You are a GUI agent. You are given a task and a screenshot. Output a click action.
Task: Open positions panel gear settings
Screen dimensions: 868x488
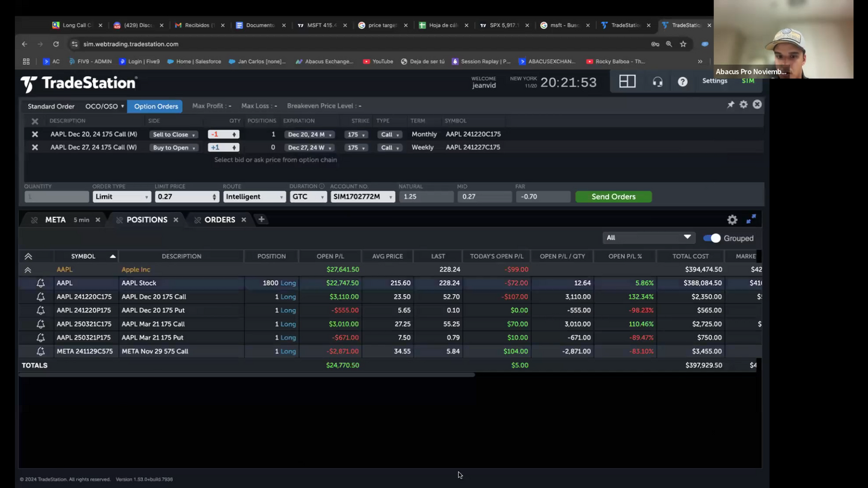[x=732, y=220]
